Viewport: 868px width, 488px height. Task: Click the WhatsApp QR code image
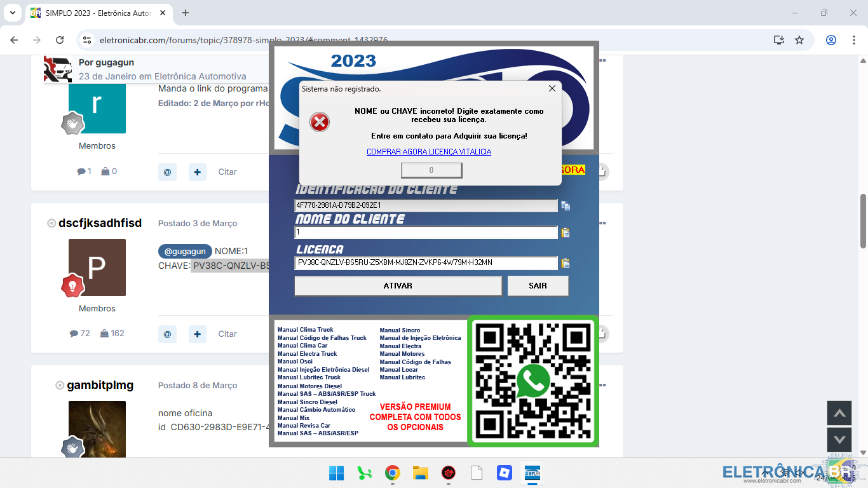pos(533,381)
